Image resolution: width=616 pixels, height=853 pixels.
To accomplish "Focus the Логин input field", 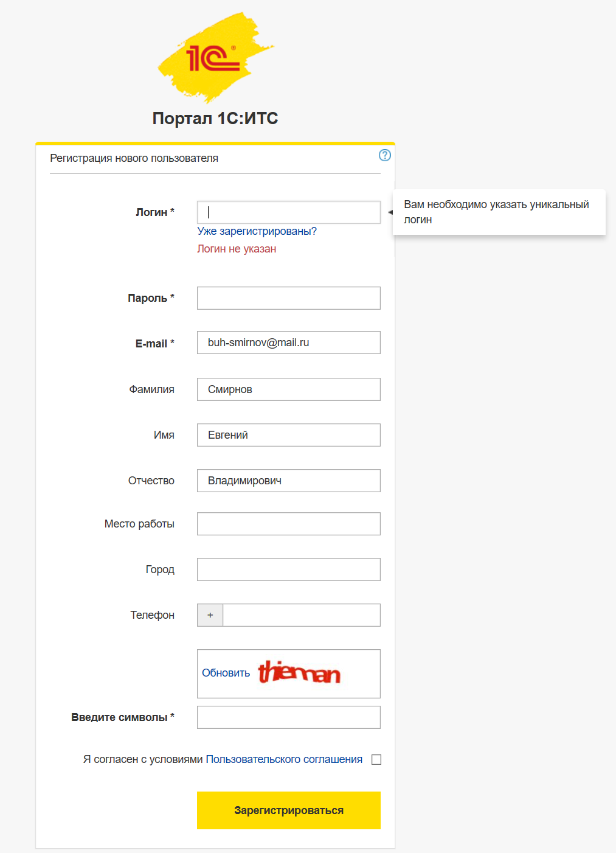I will [289, 212].
